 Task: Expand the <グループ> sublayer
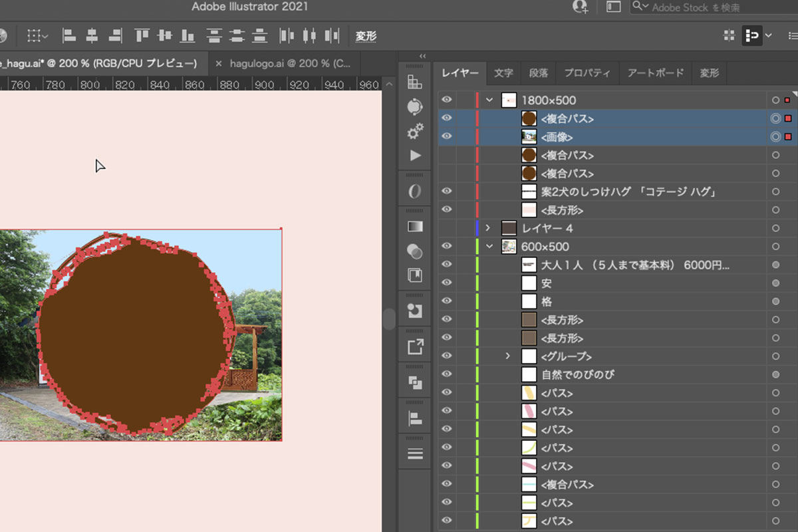(508, 356)
